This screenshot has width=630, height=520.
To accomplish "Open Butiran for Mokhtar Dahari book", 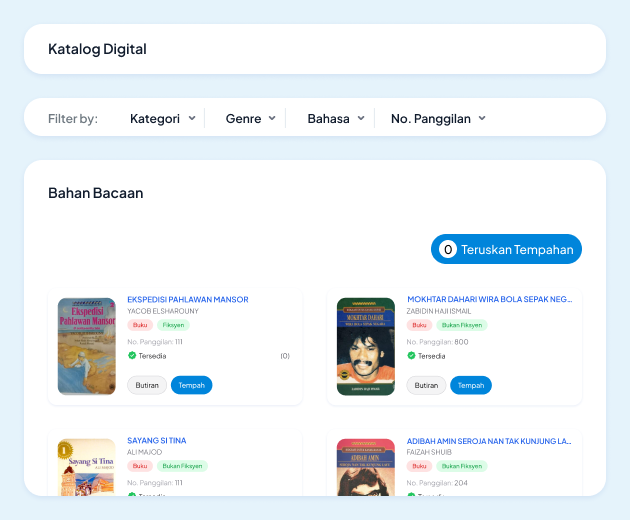I will point(426,385).
